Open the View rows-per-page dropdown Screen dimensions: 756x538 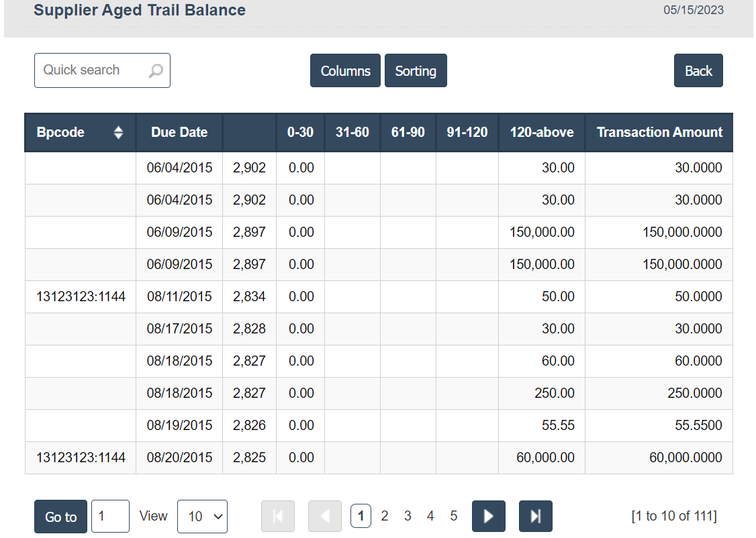(x=202, y=517)
